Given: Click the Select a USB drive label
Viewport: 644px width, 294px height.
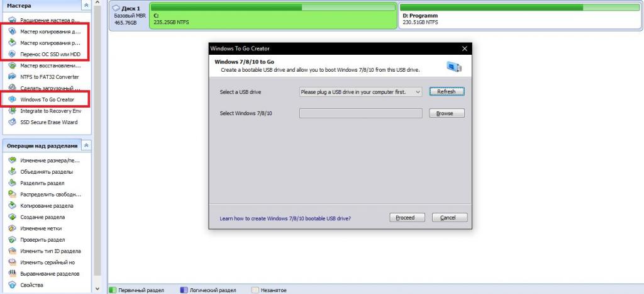Looking at the screenshot, I should point(240,92).
